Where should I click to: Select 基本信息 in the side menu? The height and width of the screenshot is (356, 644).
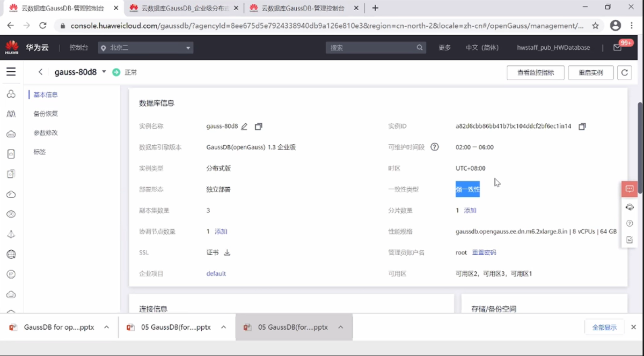click(x=46, y=95)
